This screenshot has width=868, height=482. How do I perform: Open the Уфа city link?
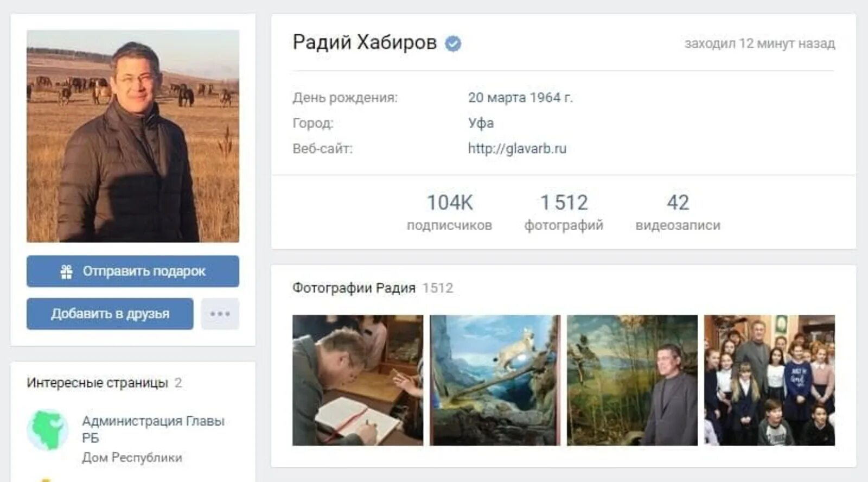pos(481,123)
